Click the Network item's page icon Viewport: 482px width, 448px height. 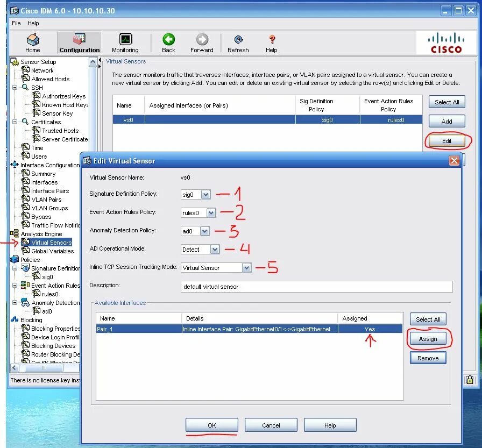25,70
